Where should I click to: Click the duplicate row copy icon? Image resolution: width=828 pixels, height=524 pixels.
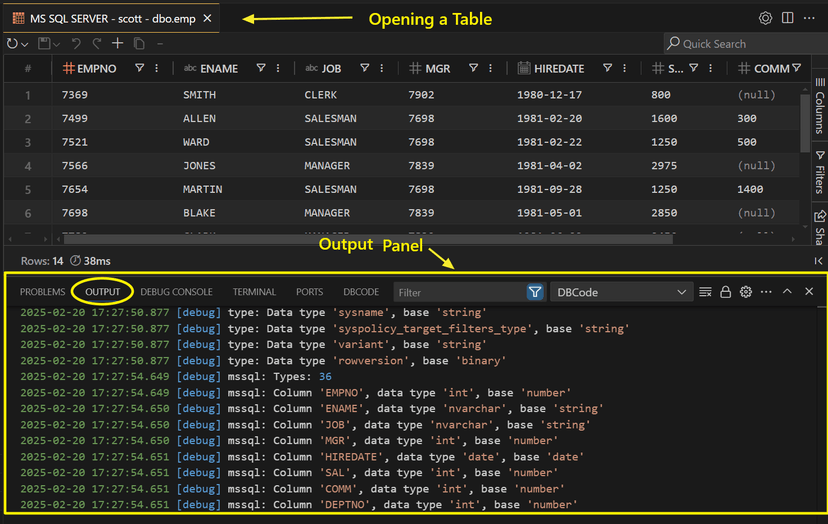coord(139,43)
